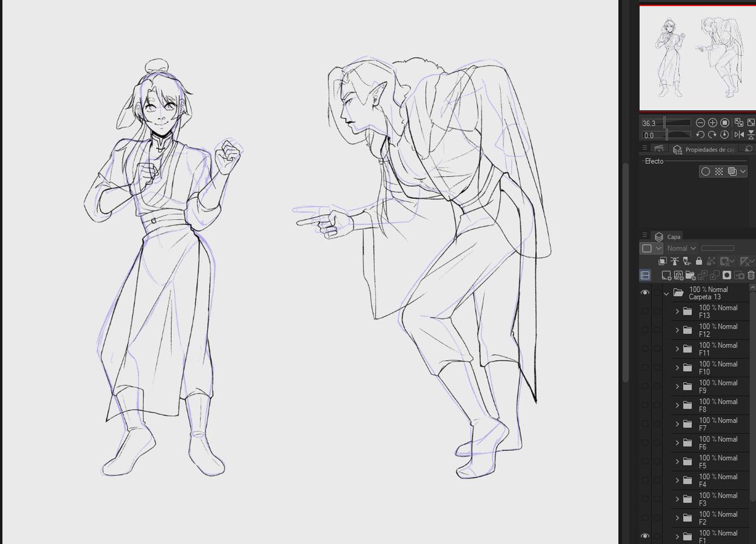The height and width of the screenshot is (544, 756).
Task: Open Propiedades de capa panel hamburger menu
Action: click(x=644, y=148)
